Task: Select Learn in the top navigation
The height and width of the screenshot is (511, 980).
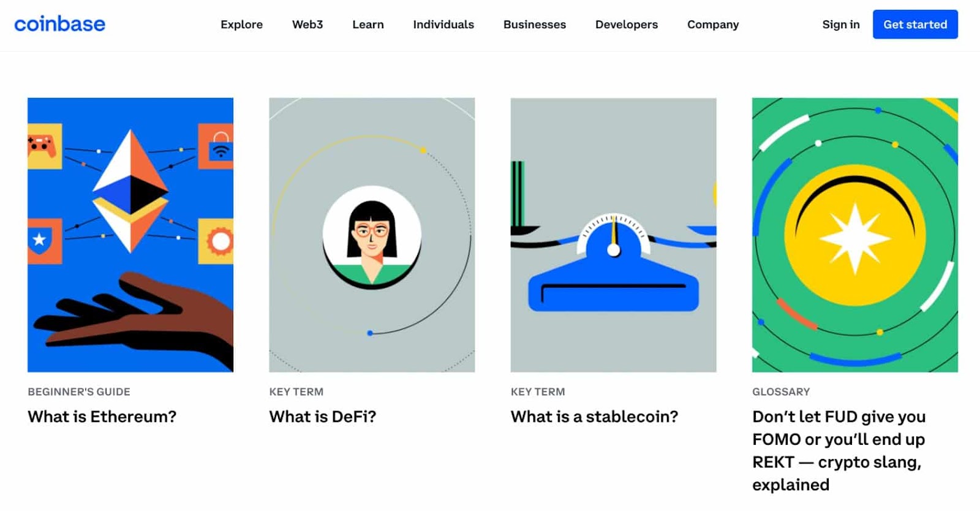Action: pyautogui.click(x=367, y=25)
